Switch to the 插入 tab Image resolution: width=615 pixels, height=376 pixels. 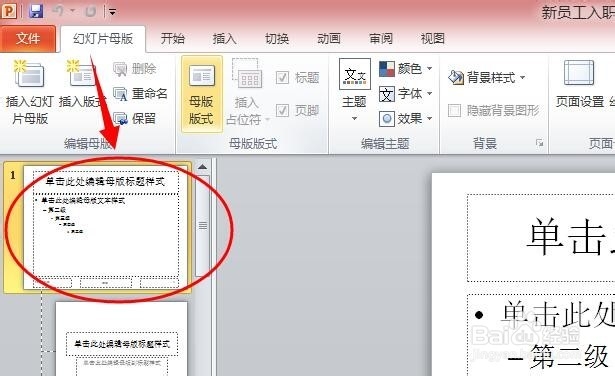[x=224, y=38]
